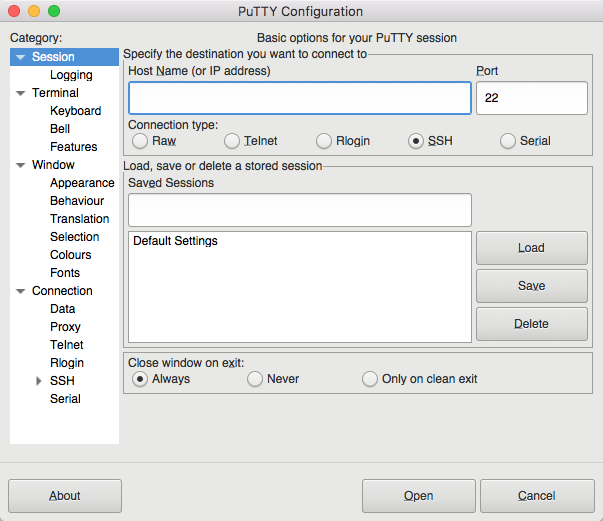Screen dimensions: 603x521
Task: Click Open to start the connection
Action: coord(418,496)
